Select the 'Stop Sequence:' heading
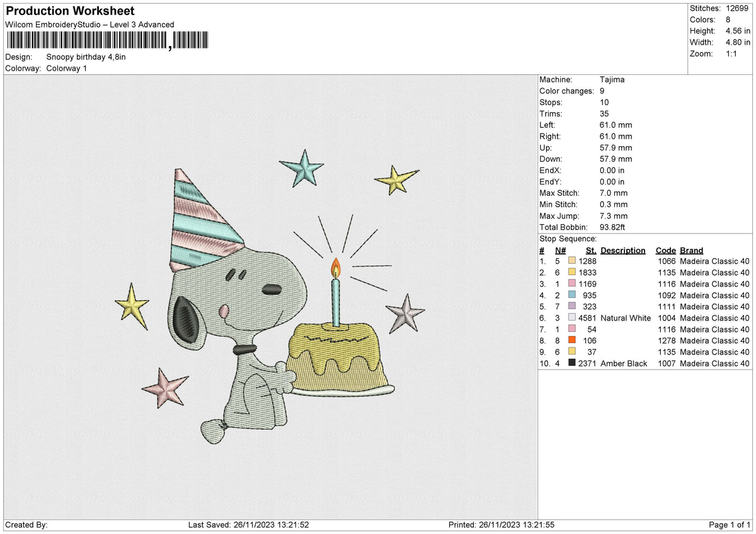 pos(568,239)
